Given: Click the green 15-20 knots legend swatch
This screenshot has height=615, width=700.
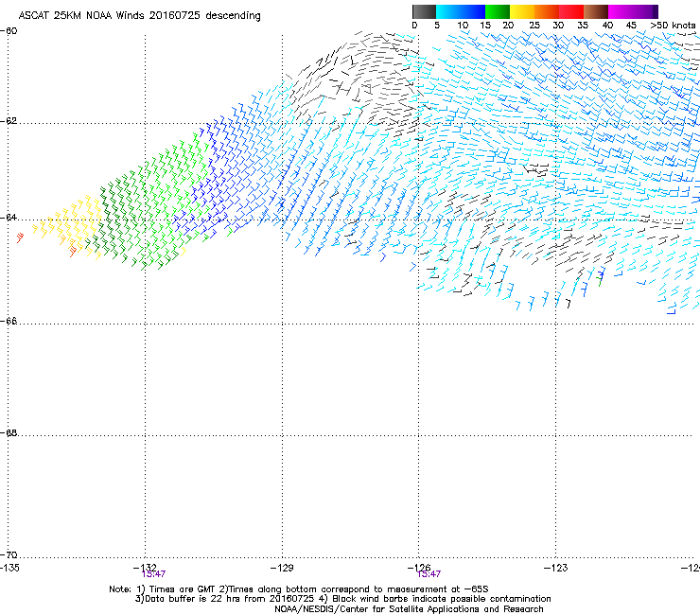Looking at the screenshot, I should click(x=498, y=11).
